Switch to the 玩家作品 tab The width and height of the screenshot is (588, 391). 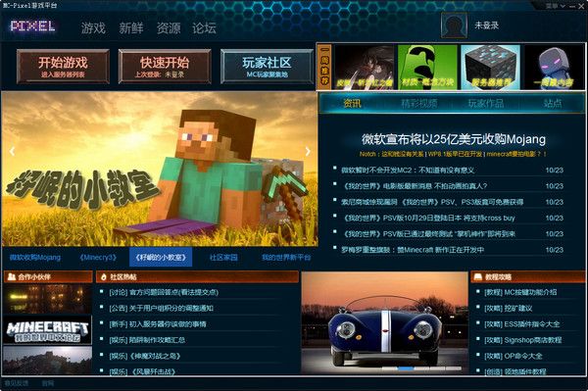point(486,103)
